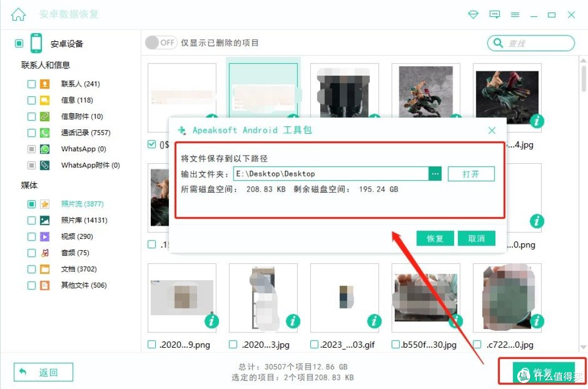
Task: Select the 安卓设备 phone icon
Action: coord(36,43)
